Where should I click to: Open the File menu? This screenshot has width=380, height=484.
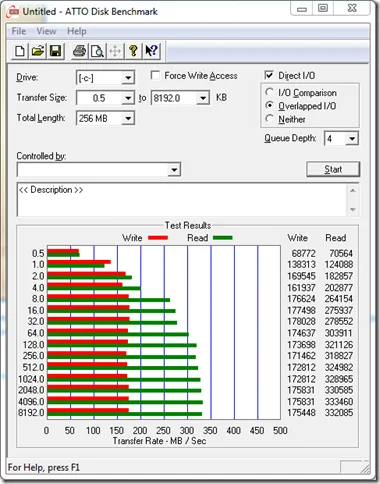click(x=19, y=31)
